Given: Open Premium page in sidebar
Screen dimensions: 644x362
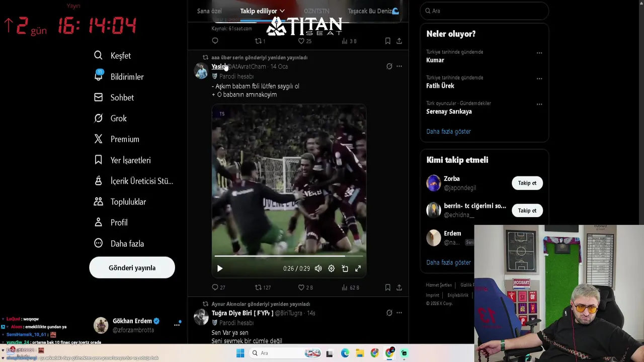Looking at the screenshot, I should [116, 139].
